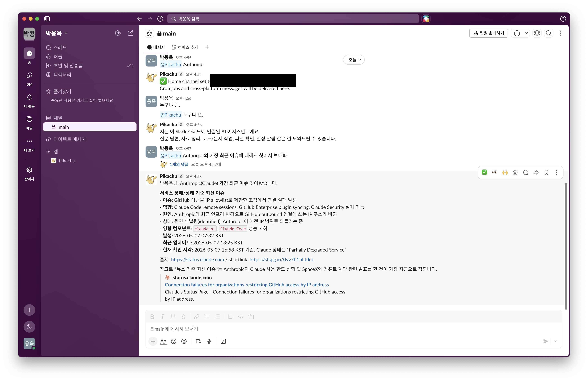The image size is (588, 381).
Task: Open send options dropdown arrow
Action: pyautogui.click(x=555, y=341)
